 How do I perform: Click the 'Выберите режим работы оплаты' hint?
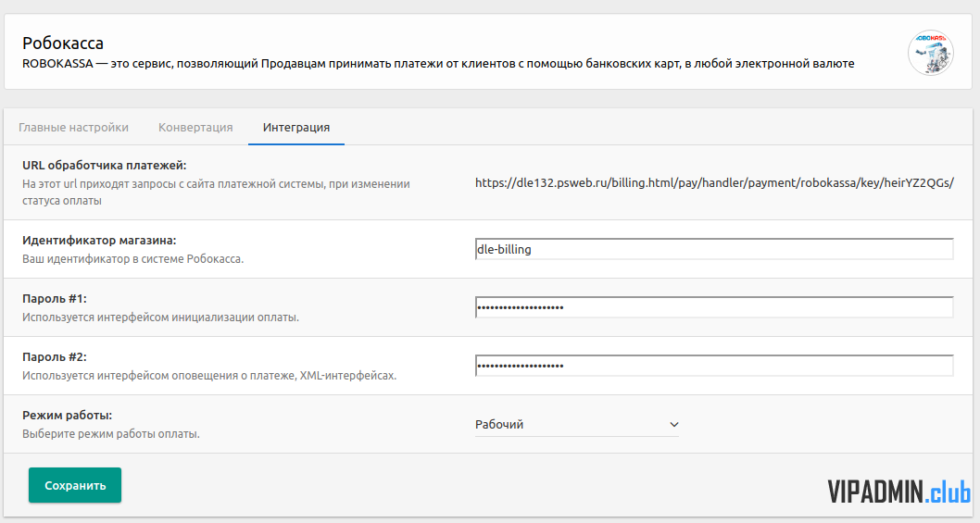point(111,433)
